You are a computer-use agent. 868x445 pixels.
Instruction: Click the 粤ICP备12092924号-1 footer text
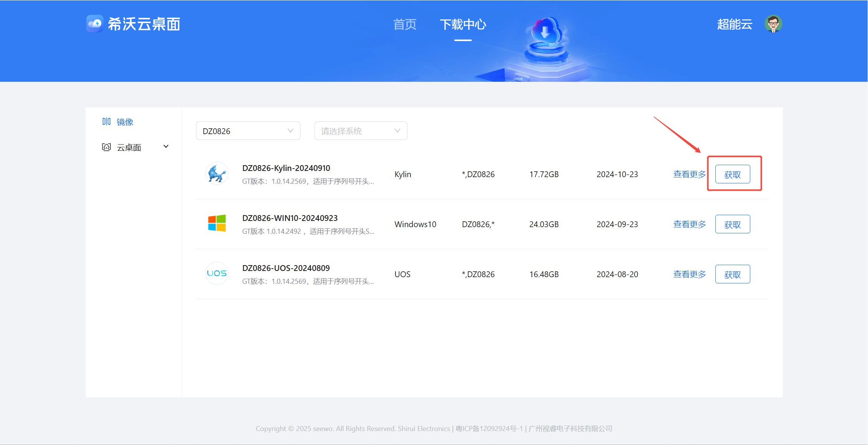pos(489,429)
